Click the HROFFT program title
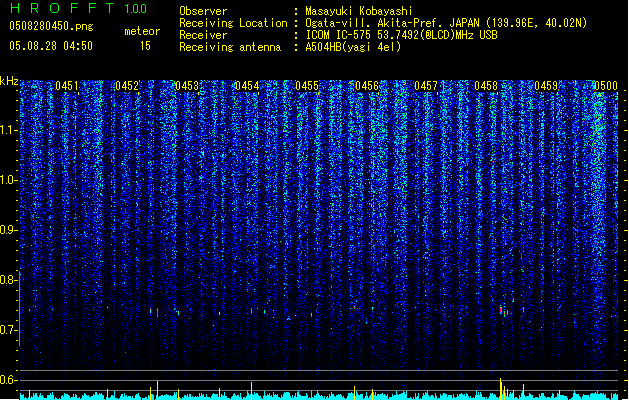The width and height of the screenshot is (629, 400). [62, 8]
